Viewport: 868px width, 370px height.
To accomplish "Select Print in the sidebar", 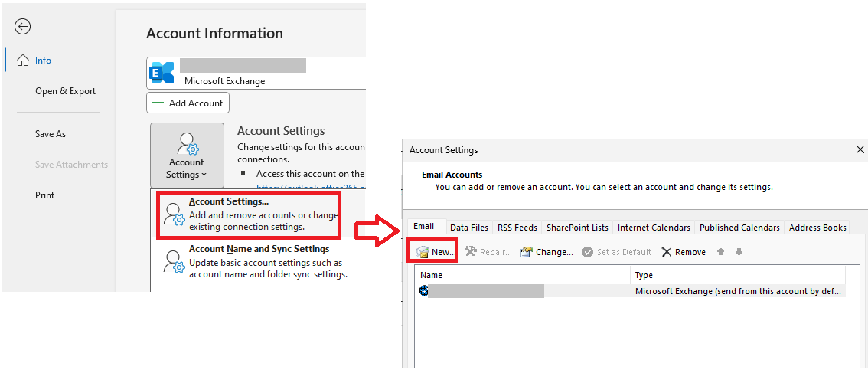I will pyautogui.click(x=45, y=195).
